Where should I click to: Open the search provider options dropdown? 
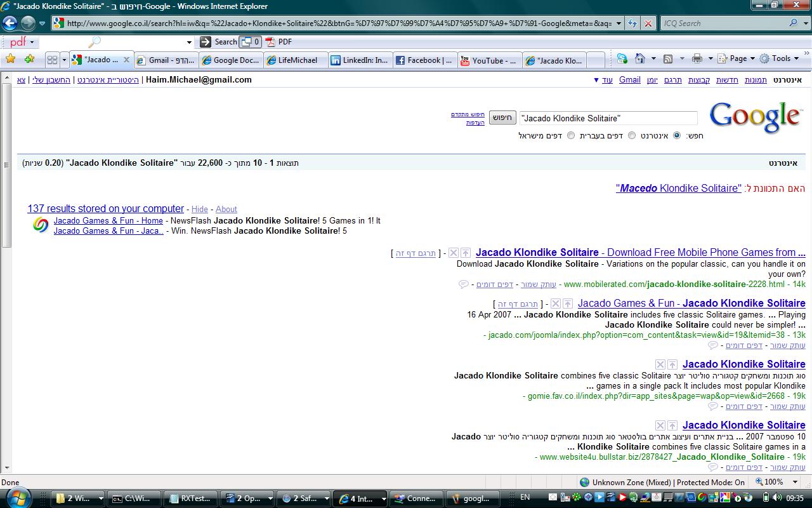806,23
